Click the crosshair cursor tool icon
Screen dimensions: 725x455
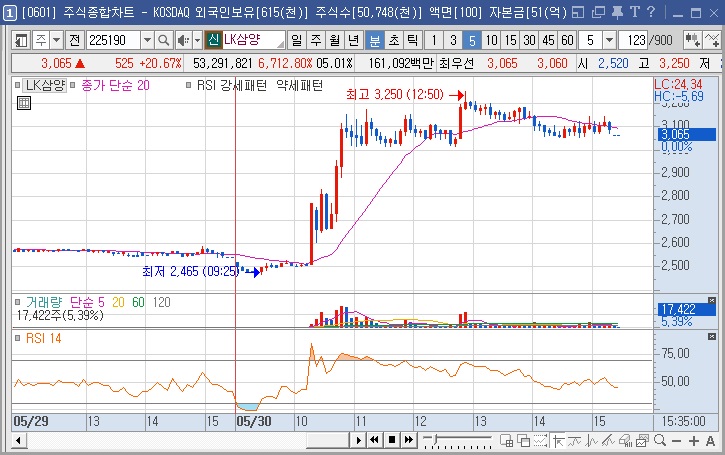tap(558, 441)
